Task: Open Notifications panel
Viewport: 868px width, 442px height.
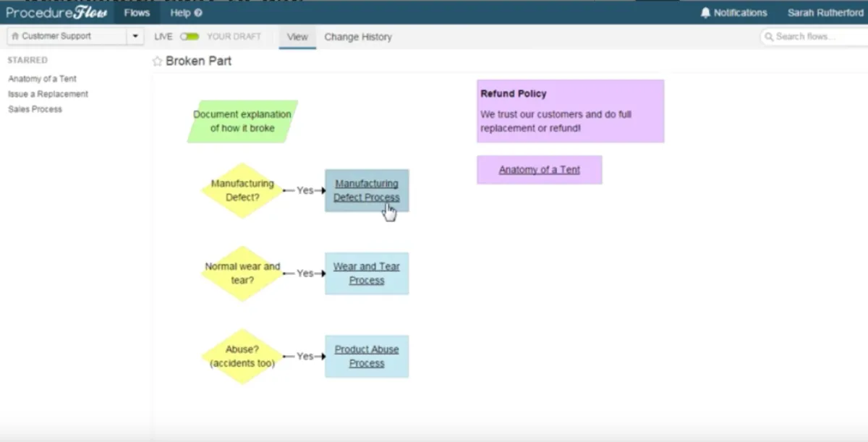Action: (x=734, y=12)
